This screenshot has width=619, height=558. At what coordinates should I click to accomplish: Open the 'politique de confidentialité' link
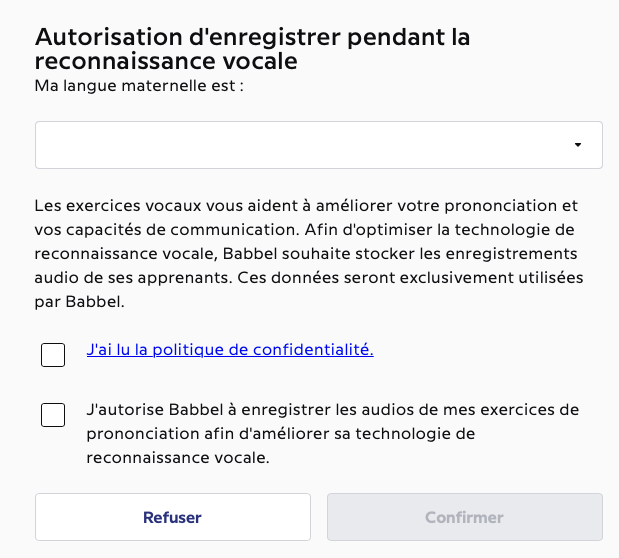[230, 350]
